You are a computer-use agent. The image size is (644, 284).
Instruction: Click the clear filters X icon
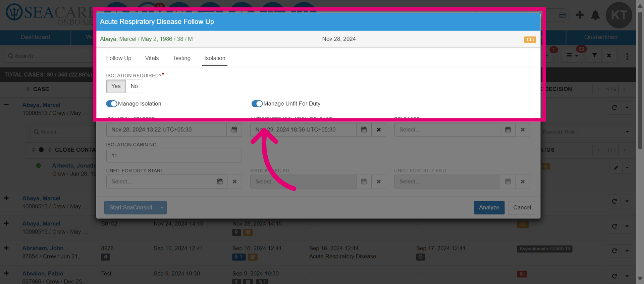609,56
